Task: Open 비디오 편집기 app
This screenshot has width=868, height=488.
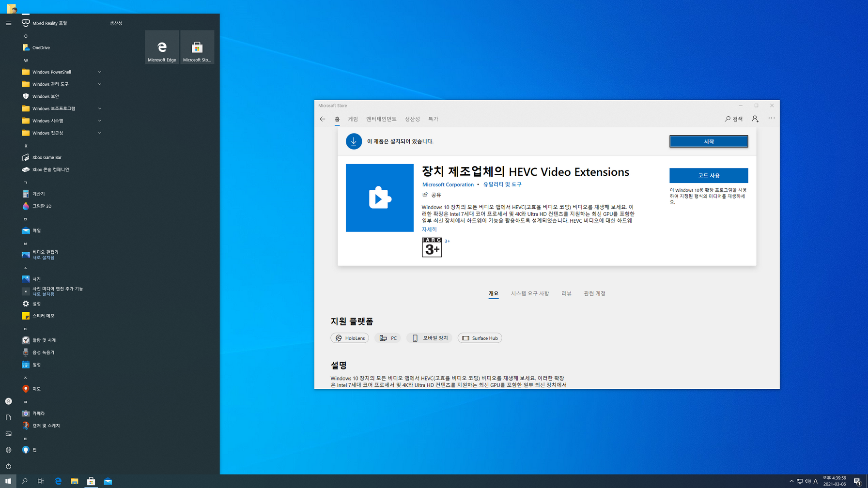Action: [x=62, y=255]
